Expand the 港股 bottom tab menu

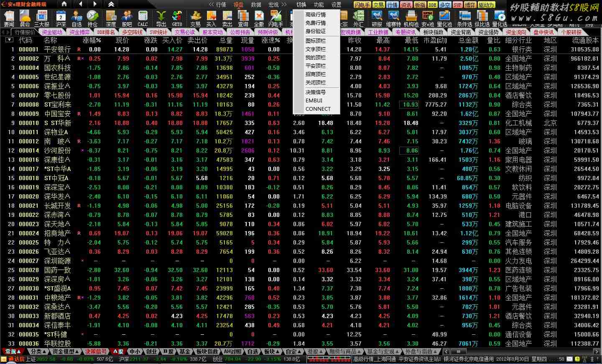(x=316, y=351)
